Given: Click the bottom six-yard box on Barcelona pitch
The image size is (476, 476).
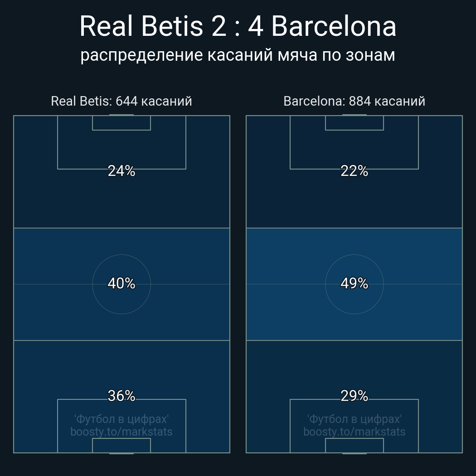Looking at the screenshot, I should tap(354, 446).
